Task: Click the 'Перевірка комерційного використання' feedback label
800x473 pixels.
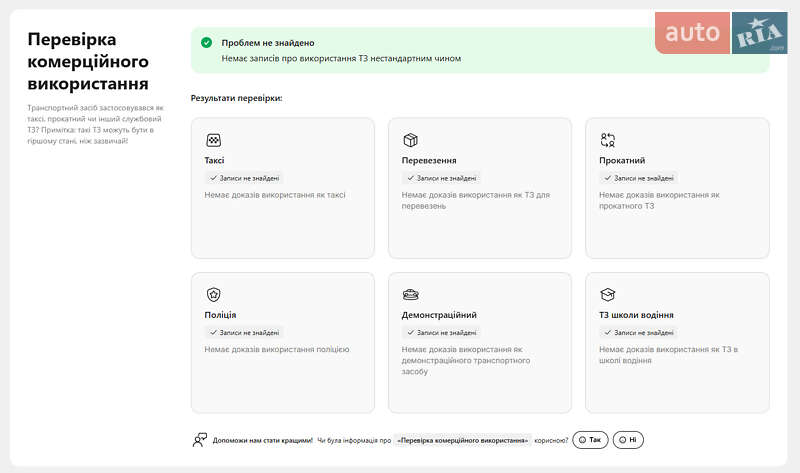Action: [x=462, y=440]
